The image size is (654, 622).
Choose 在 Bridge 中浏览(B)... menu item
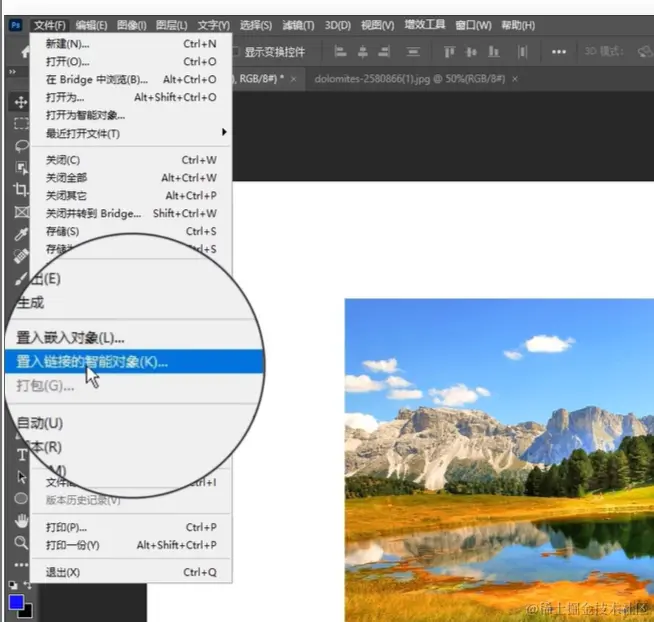pyautogui.click(x=131, y=79)
